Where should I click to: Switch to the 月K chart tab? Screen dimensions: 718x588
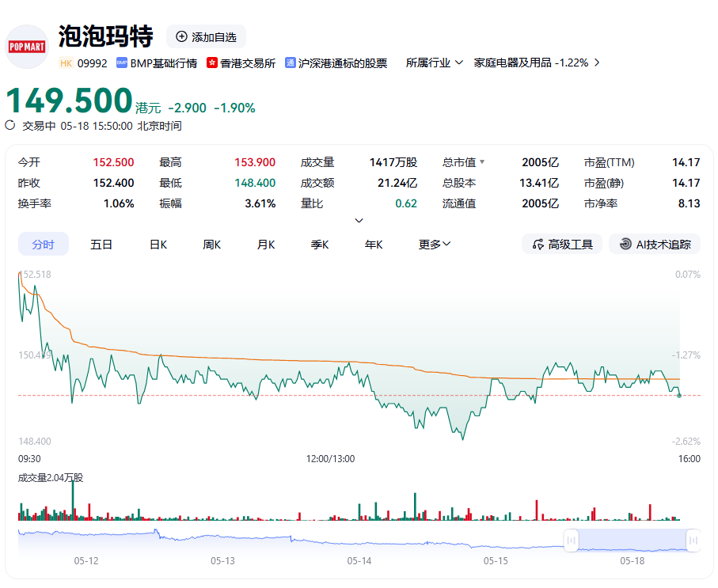tap(266, 244)
